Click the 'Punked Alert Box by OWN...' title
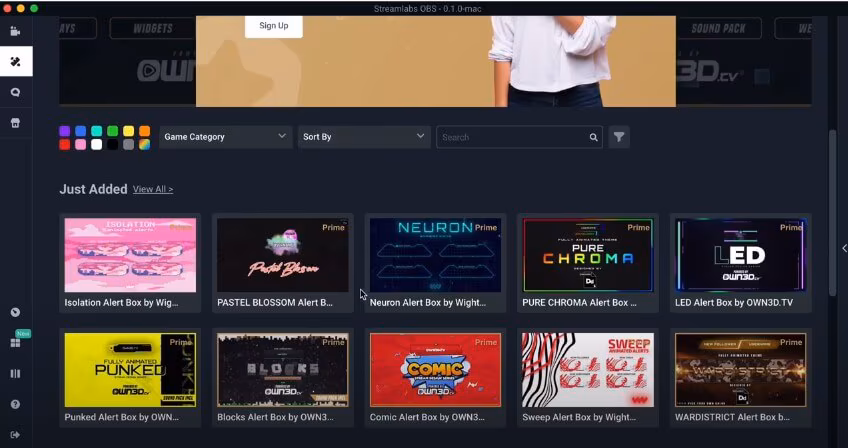The height and width of the screenshot is (448, 848). (x=121, y=418)
